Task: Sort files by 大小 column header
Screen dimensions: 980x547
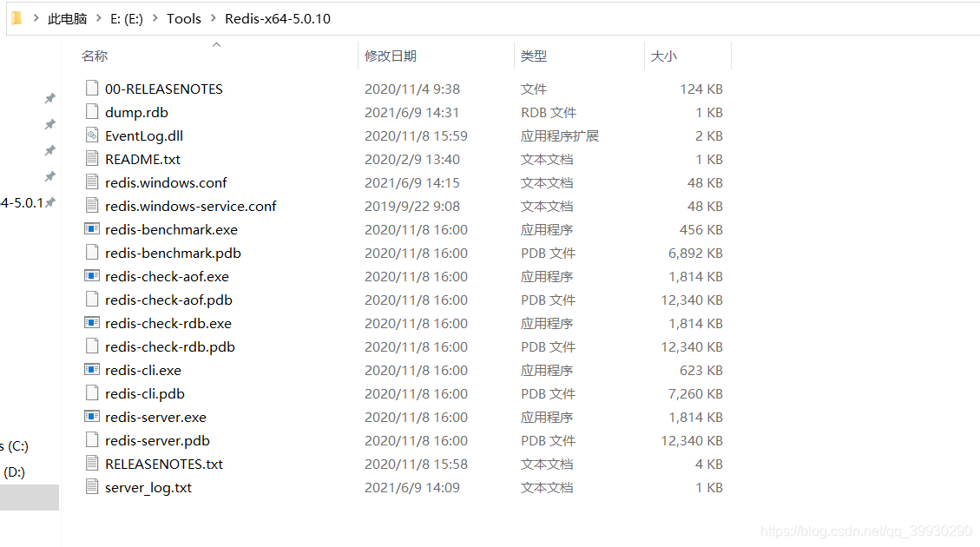Action: [664, 56]
